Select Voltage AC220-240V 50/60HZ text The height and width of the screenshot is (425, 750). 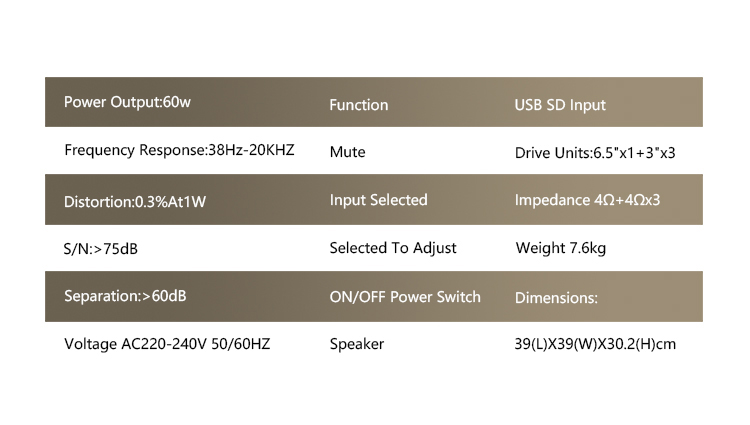click(x=167, y=344)
